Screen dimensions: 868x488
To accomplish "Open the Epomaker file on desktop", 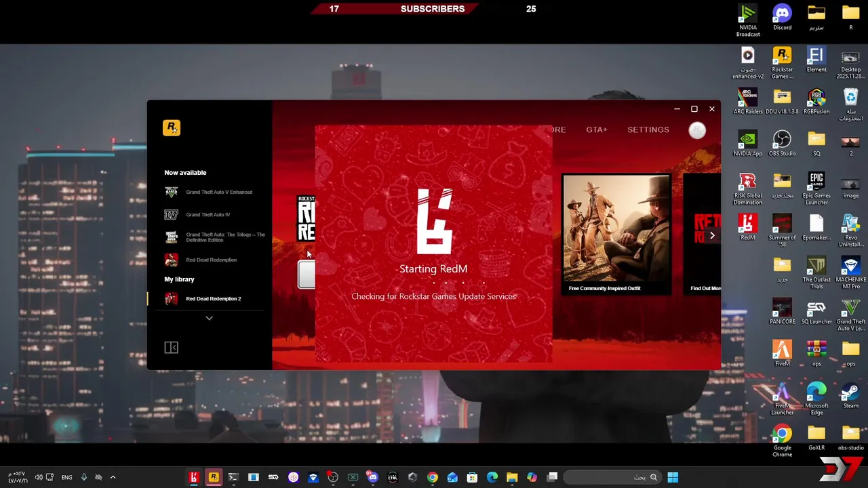I will coord(816,227).
